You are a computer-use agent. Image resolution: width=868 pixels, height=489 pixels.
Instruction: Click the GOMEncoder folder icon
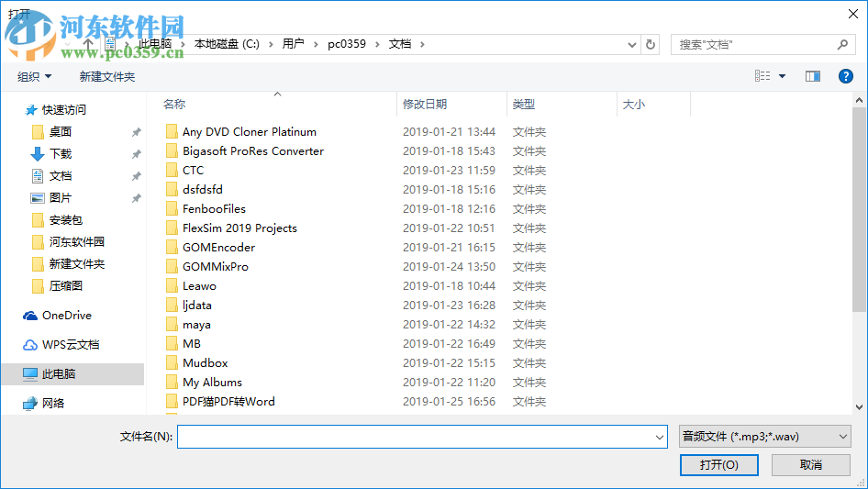tap(172, 247)
